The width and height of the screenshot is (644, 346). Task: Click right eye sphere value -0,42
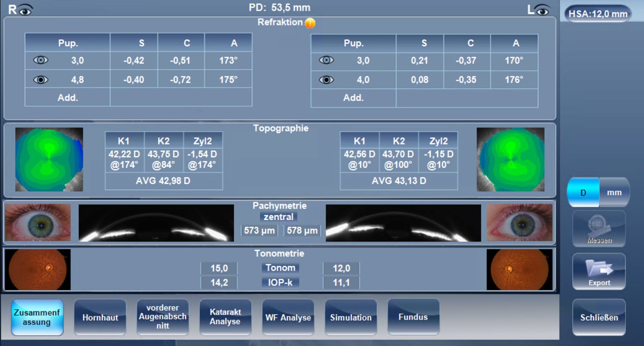click(134, 61)
